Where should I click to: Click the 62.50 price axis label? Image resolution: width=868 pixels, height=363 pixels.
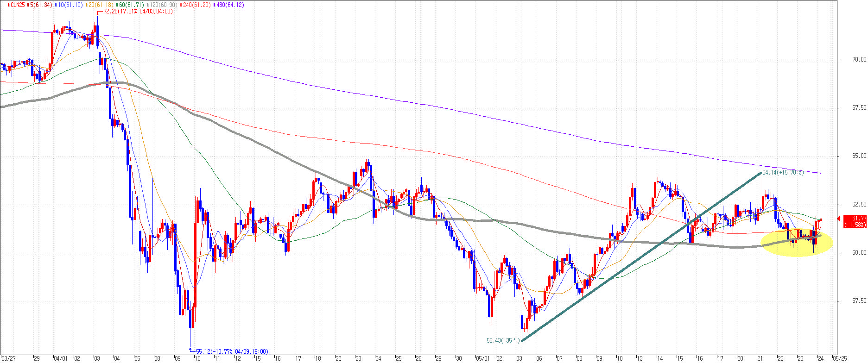tap(858, 204)
